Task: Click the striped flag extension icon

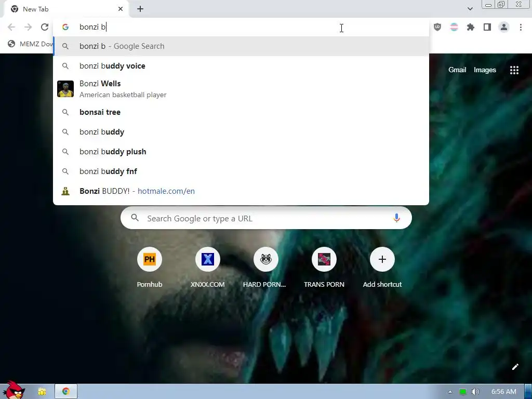Action: [454, 27]
